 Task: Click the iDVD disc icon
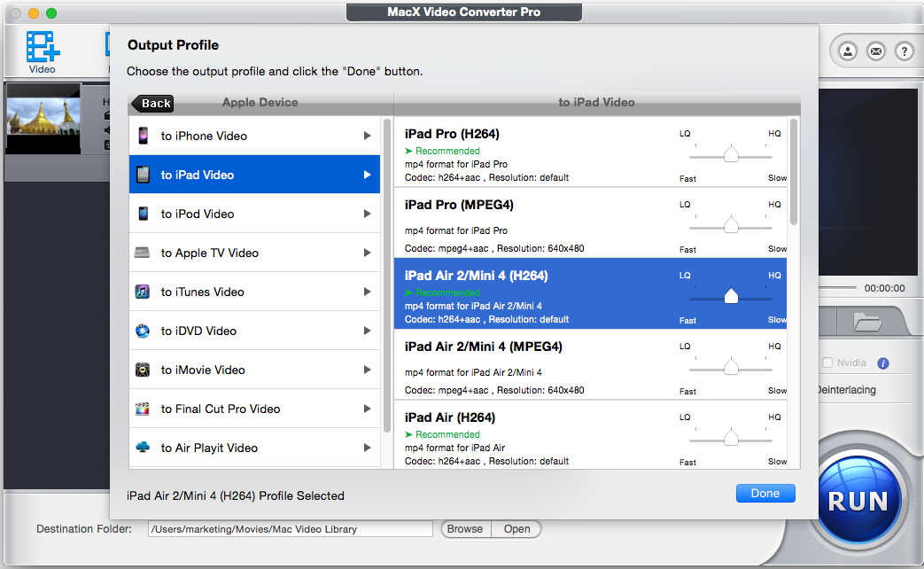coord(143,331)
